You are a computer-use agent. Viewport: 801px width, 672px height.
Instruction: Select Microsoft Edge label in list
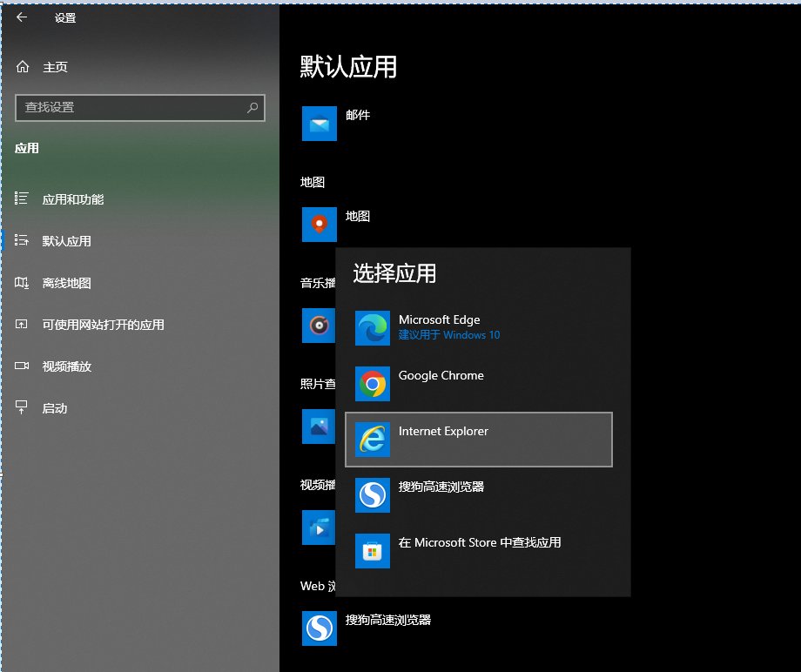[440, 319]
